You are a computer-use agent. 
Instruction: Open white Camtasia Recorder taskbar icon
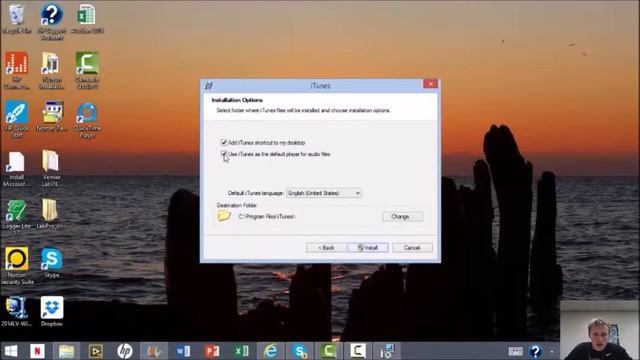[358, 351]
